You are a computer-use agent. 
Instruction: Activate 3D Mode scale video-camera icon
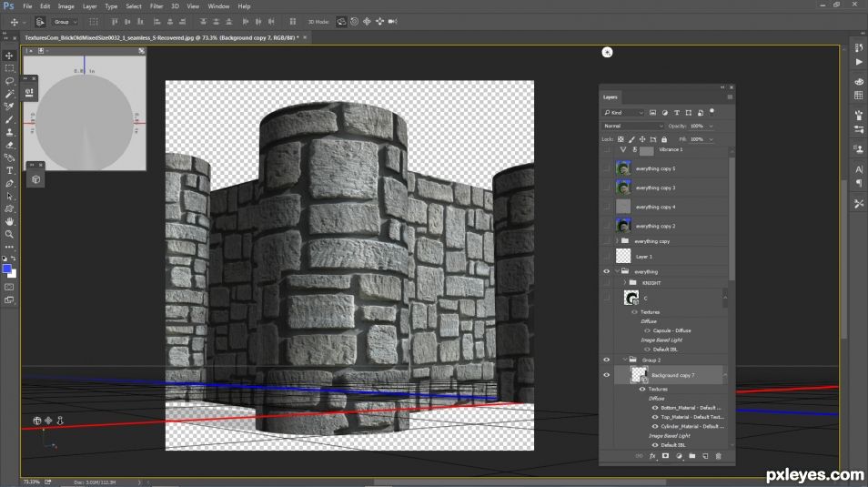392,22
